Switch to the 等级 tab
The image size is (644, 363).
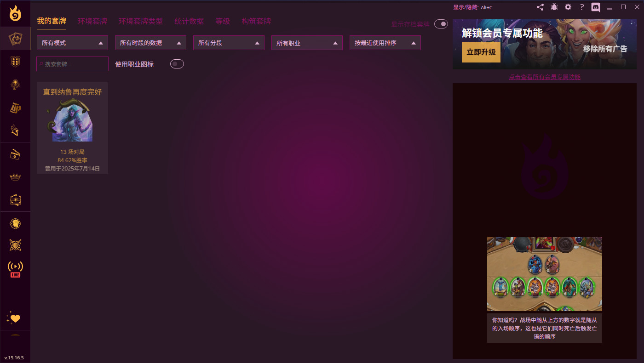[x=223, y=21]
